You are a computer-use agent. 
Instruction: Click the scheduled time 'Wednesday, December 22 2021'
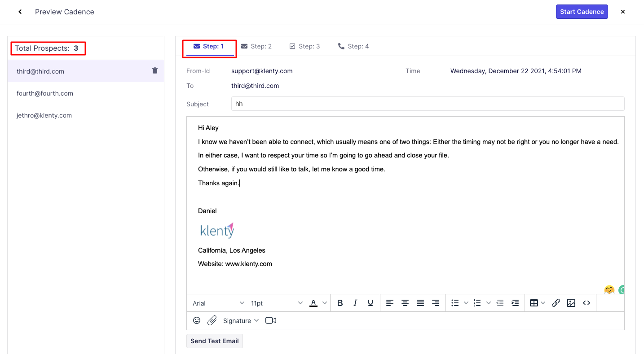516,71
